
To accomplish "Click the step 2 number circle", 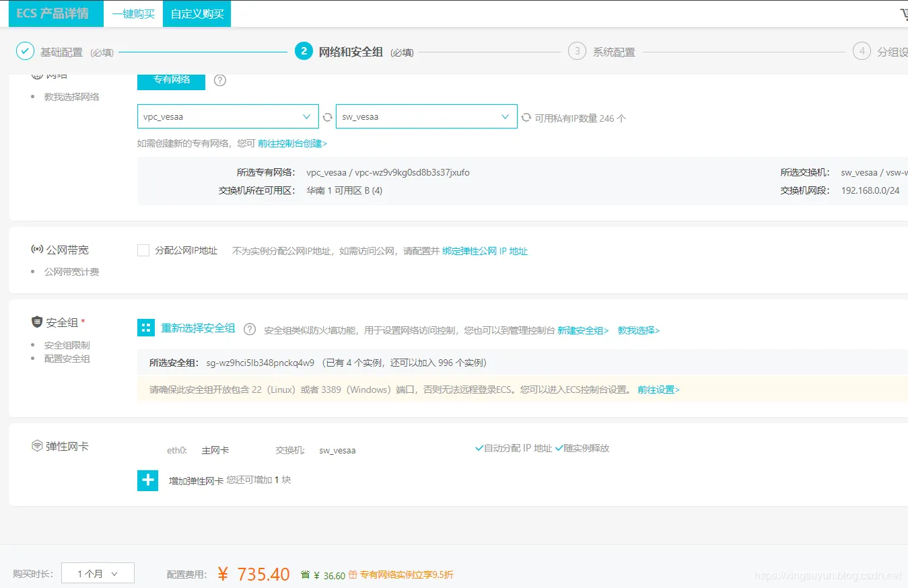I will 304,51.
